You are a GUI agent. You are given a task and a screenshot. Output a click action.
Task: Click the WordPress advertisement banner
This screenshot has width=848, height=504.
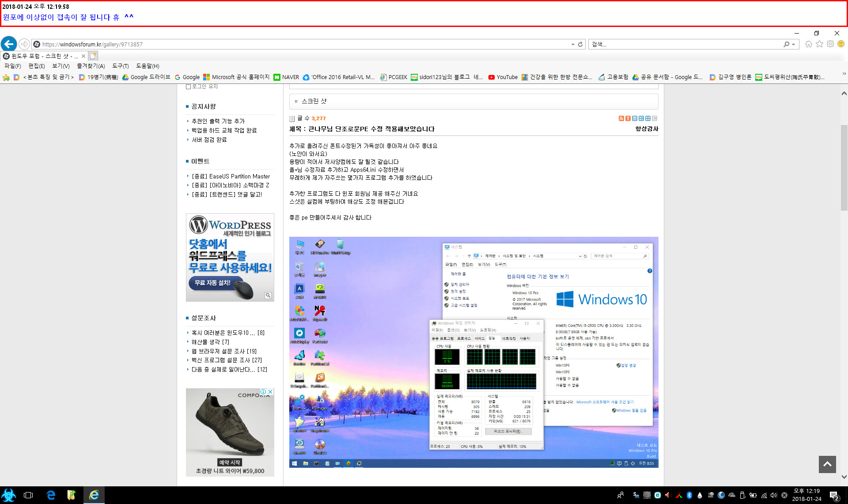[230, 258]
